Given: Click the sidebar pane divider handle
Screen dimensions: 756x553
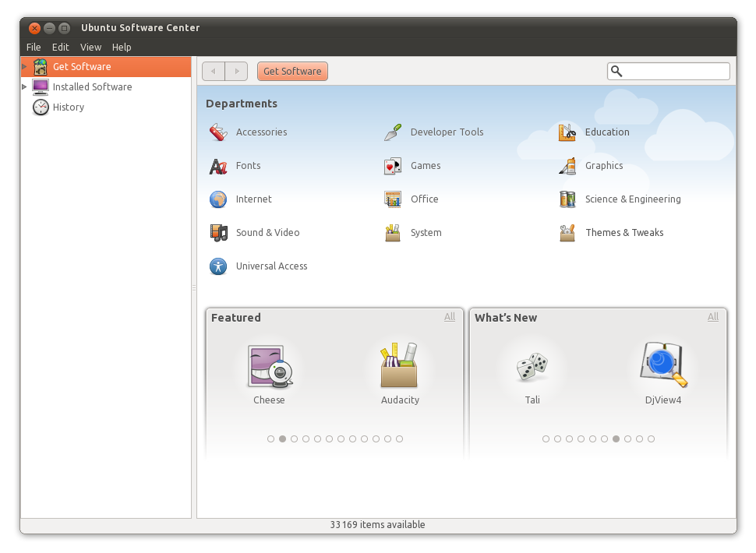Looking at the screenshot, I should click(194, 287).
